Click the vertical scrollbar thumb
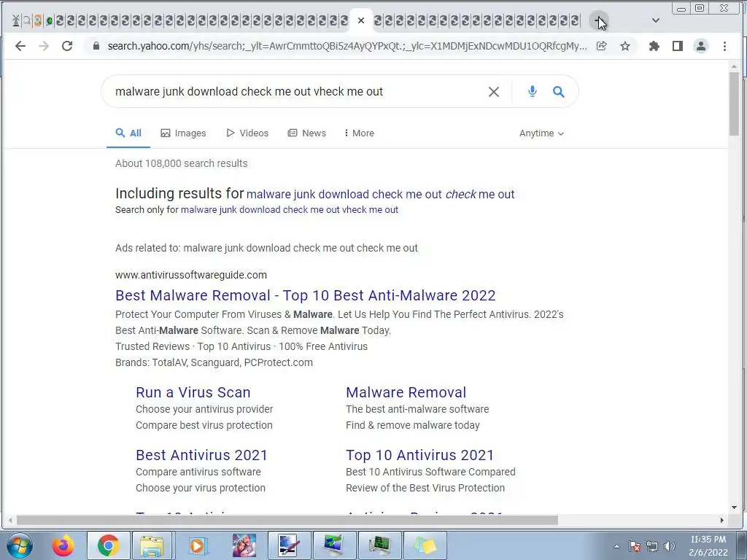 click(x=734, y=104)
